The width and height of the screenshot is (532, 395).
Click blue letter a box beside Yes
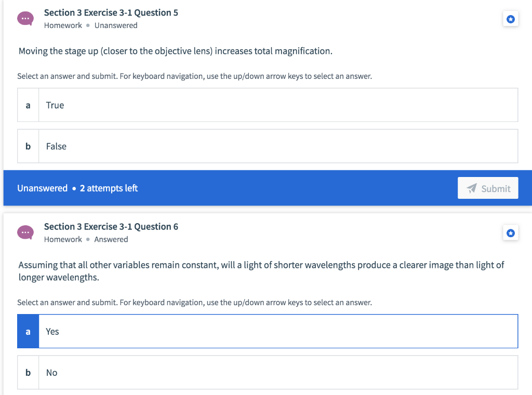point(28,331)
